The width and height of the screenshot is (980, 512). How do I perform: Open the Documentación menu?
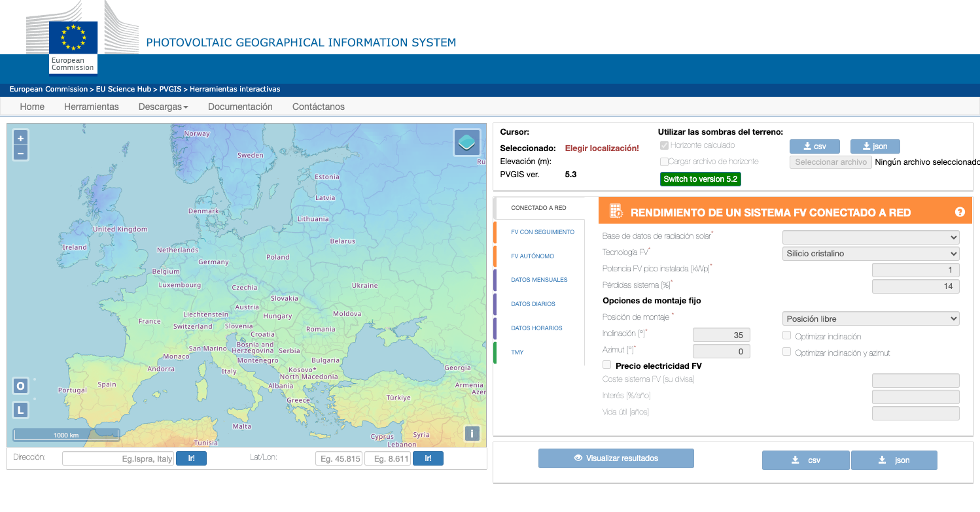point(240,107)
